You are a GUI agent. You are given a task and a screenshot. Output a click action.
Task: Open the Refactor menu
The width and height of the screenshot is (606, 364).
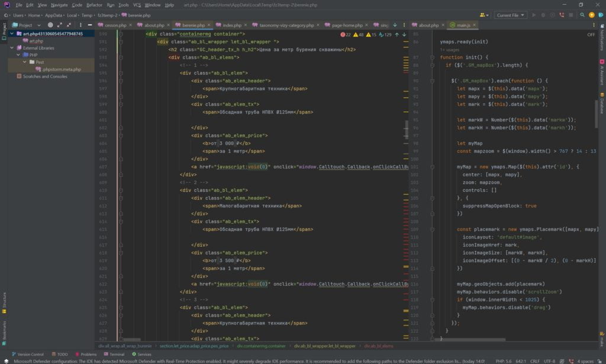pyautogui.click(x=94, y=5)
